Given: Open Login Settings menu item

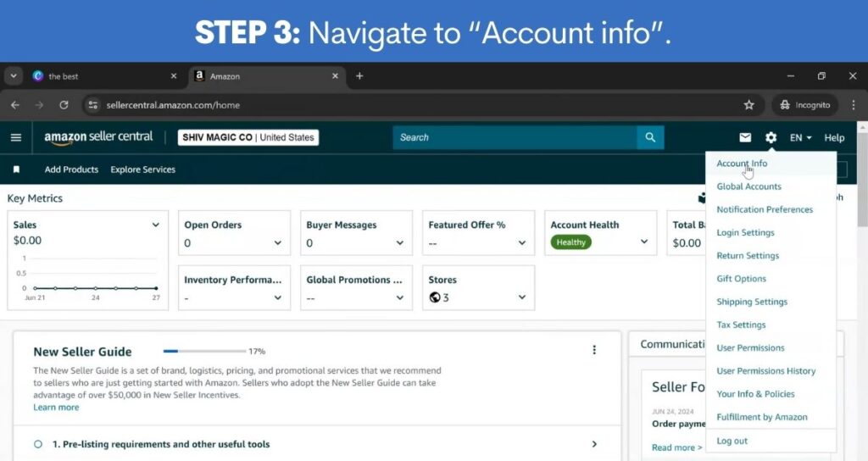Looking at the screenshot, I should [745, 232].
